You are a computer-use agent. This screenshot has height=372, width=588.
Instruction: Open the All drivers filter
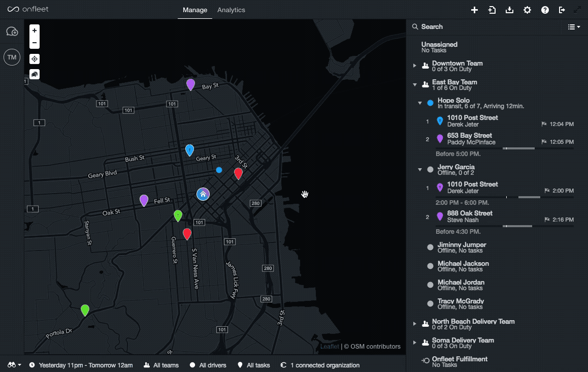(x=208, y=365)
